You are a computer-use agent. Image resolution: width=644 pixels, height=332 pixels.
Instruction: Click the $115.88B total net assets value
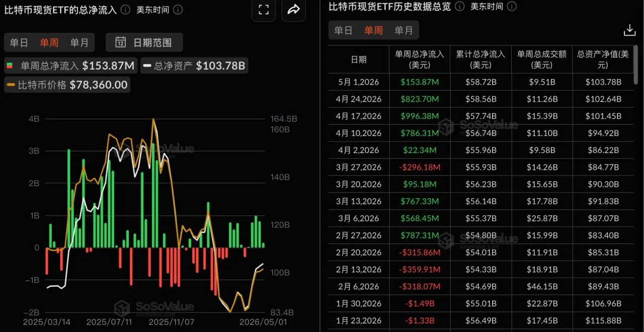point(603,321)
